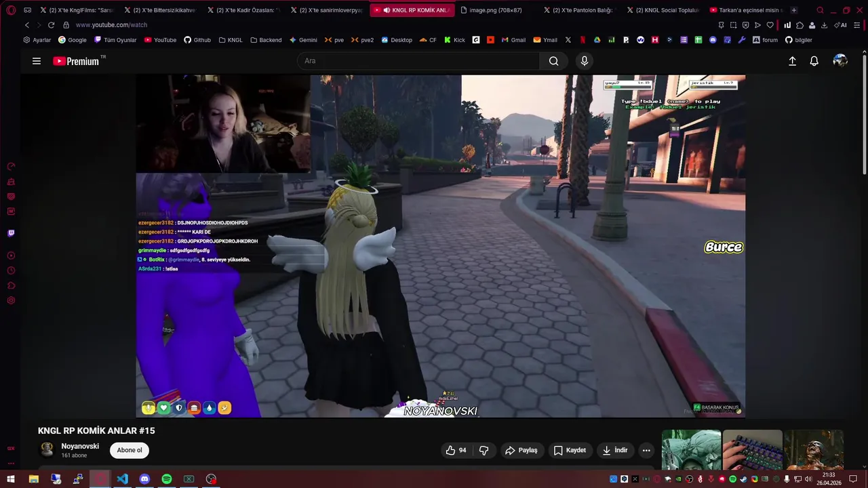Open the GX Corner icon in sidebar
The height and width of the screenshot is (488, 868).
coord(11,448)
